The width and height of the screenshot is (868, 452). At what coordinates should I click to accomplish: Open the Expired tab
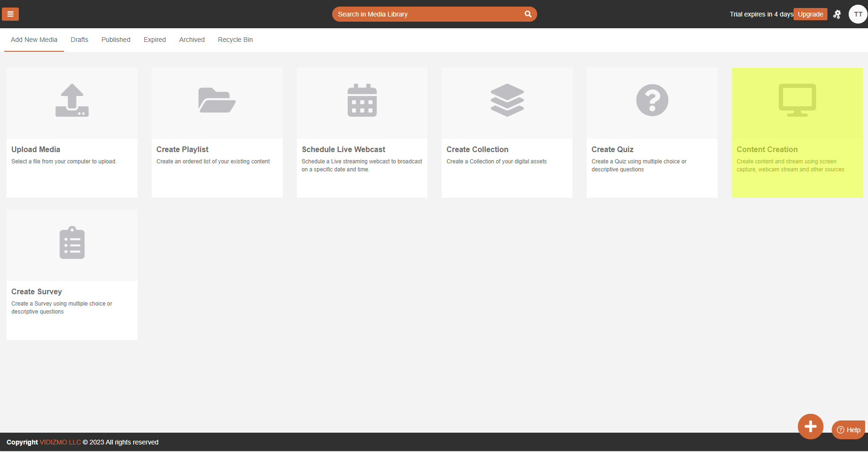point(155,40)
